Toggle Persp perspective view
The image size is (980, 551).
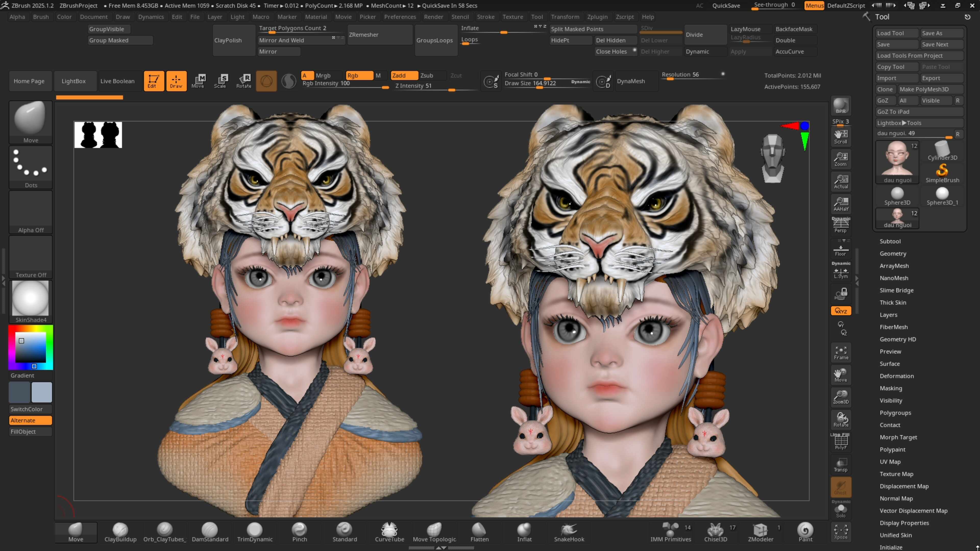pyautogui.click(x=840, y=226)
